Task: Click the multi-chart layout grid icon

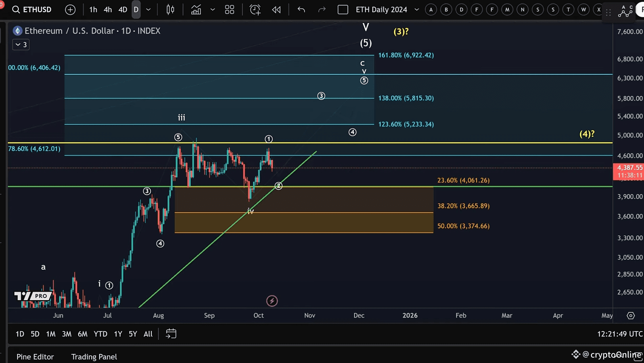Action: (x=230, y=9)
